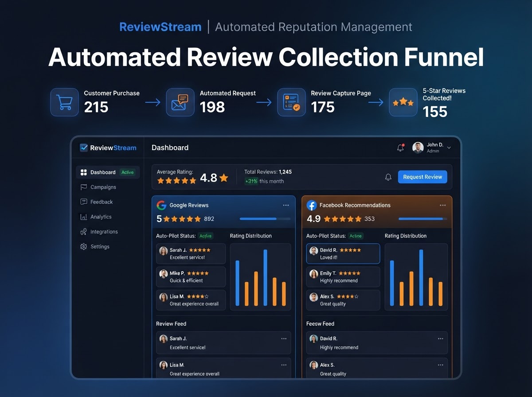The height and width of the screenshot is (397, 532).
Task: Click the Customer Purchase shopping cart icon
Action: click(x=64, y=102)
